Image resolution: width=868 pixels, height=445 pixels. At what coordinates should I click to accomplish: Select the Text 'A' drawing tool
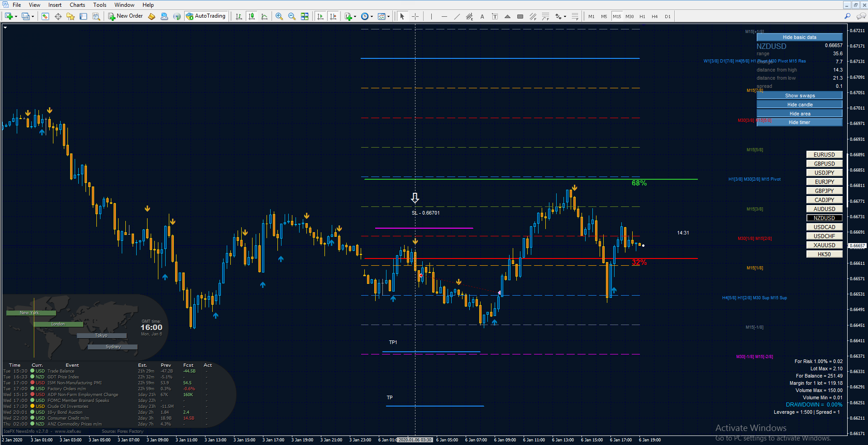tap(482, 16)
